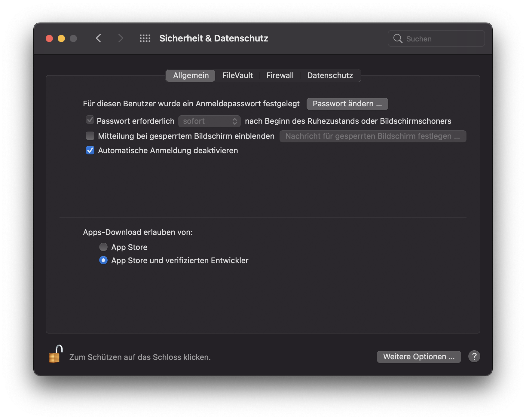This screenshot has height=420, width=526.
Task: Click into the Suchen search field
Action: pos(442,39)
